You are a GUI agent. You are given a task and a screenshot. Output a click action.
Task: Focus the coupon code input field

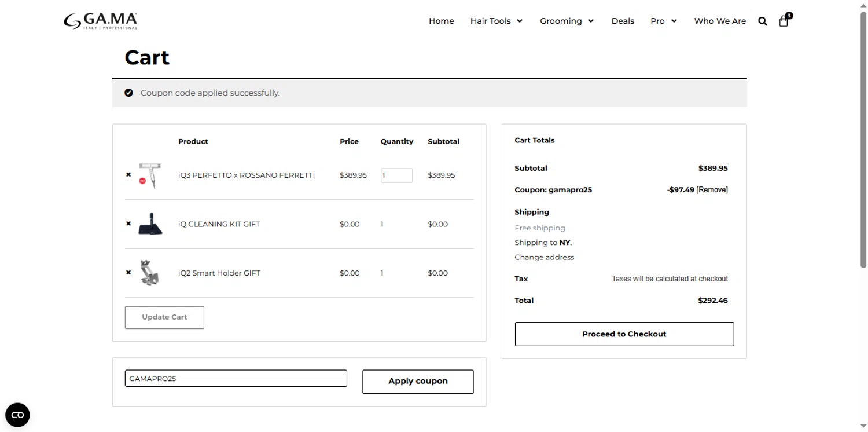(236, 379)
